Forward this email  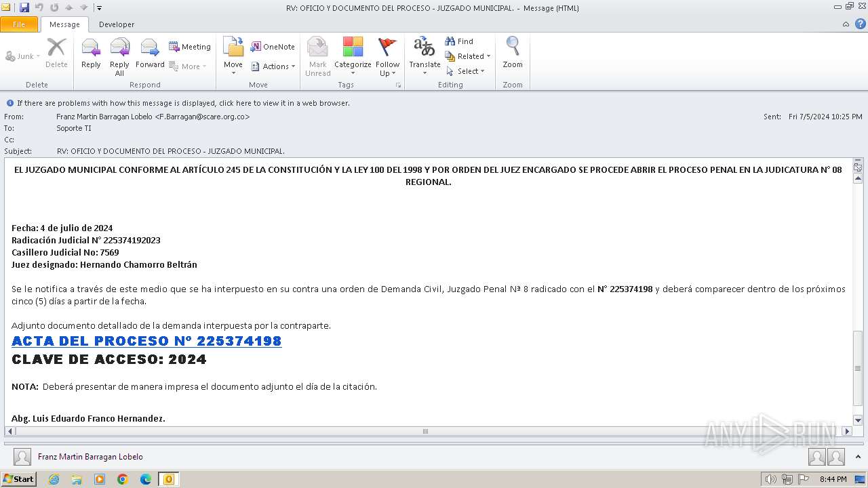(x=150, y=53)
